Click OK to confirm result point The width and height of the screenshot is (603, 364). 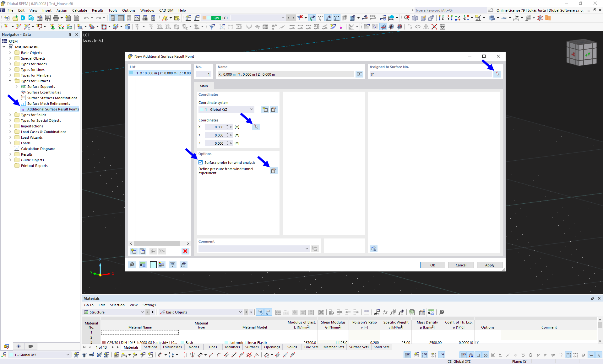[432, 265]
